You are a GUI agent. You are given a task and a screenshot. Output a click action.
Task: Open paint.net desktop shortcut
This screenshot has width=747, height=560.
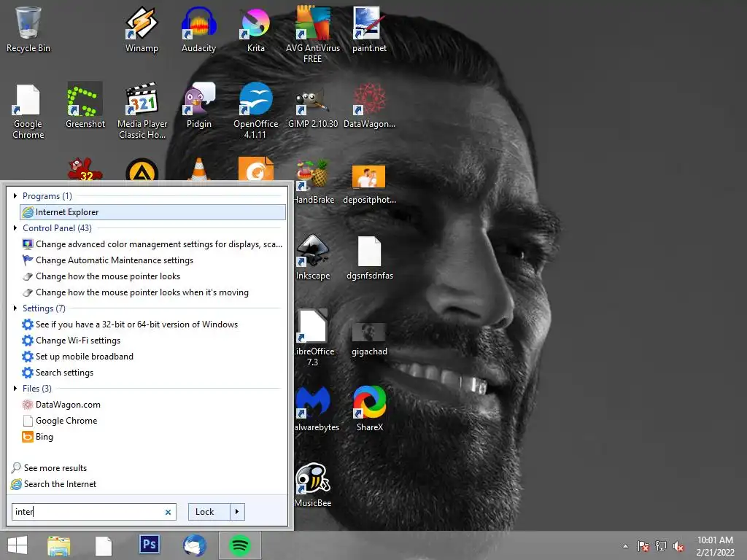[x=369, y=29]
